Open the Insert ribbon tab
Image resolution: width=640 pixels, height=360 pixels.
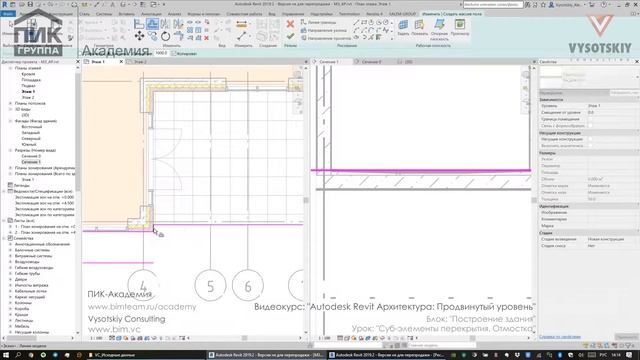[126, 14]
